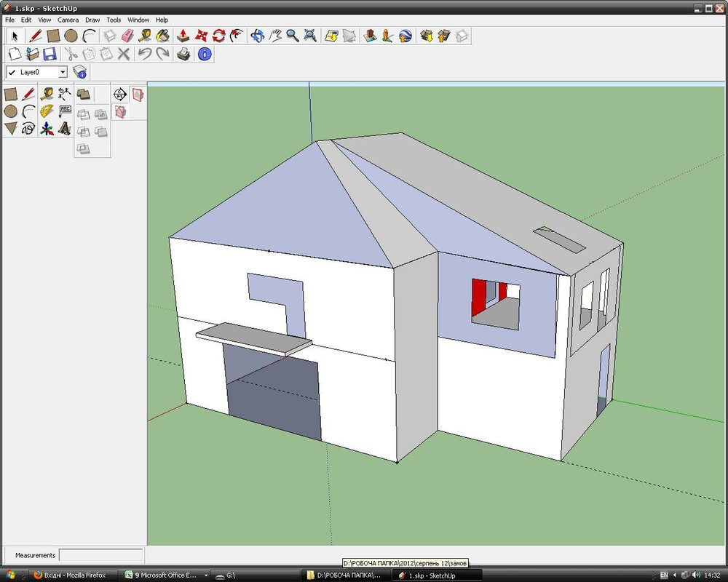
Task: Toggle the Layer Manager details button
Action: point(80,72)
